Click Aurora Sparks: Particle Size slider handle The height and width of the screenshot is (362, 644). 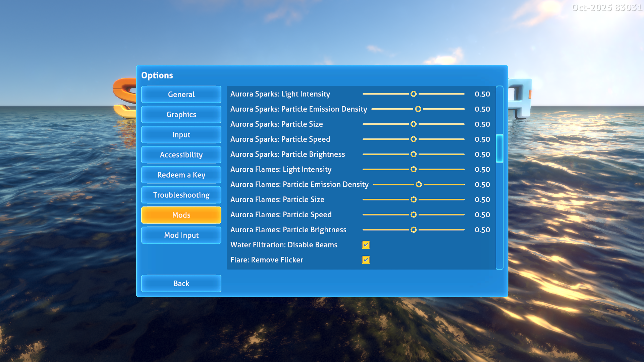click(x=414, y=124)
